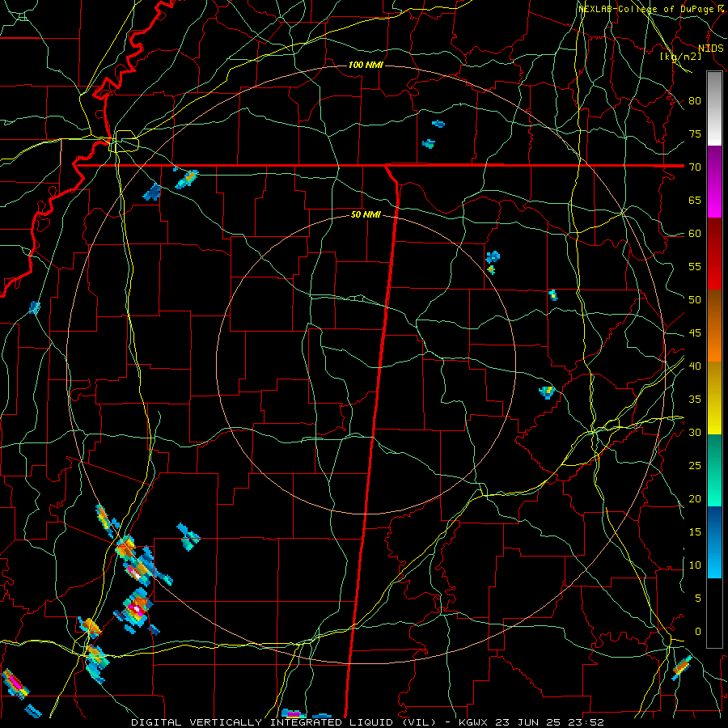The height and width of the screenshot is (728, 728).
Task: Select the 25 value on the scale
Action: pyautogui.click(x=695, y=466)
